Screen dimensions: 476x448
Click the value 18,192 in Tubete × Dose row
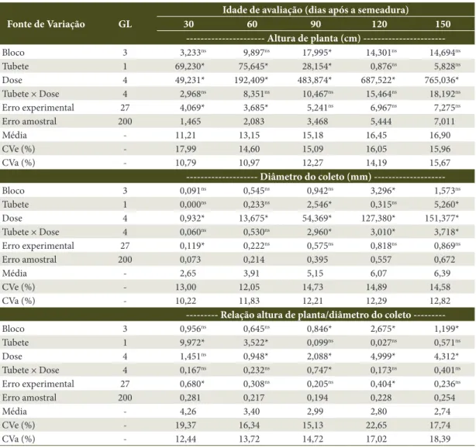click(445, 94)
